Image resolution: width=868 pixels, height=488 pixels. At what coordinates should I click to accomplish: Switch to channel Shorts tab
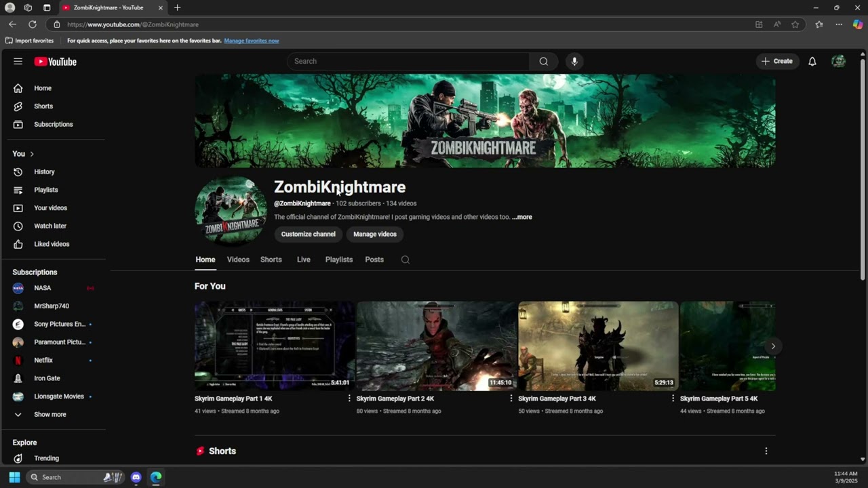click(271, 260)
